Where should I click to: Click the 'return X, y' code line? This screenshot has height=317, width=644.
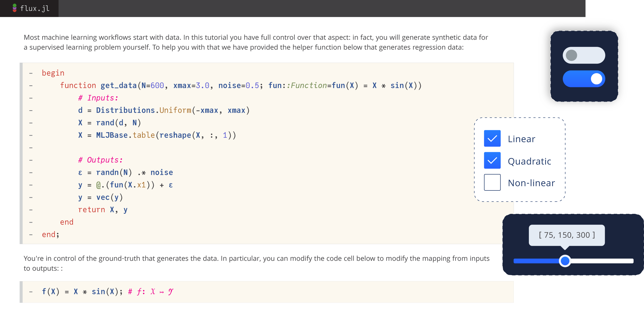coord(103,210)
